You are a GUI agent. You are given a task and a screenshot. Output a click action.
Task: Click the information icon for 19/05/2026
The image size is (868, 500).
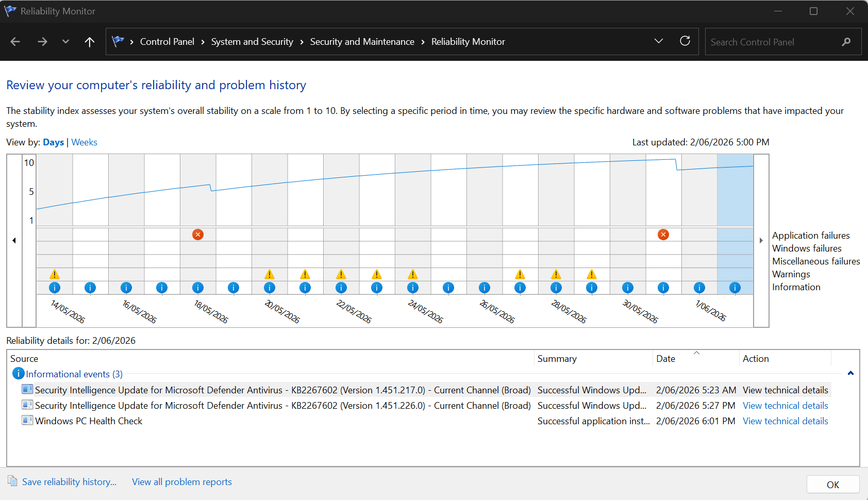click(233, 288)
